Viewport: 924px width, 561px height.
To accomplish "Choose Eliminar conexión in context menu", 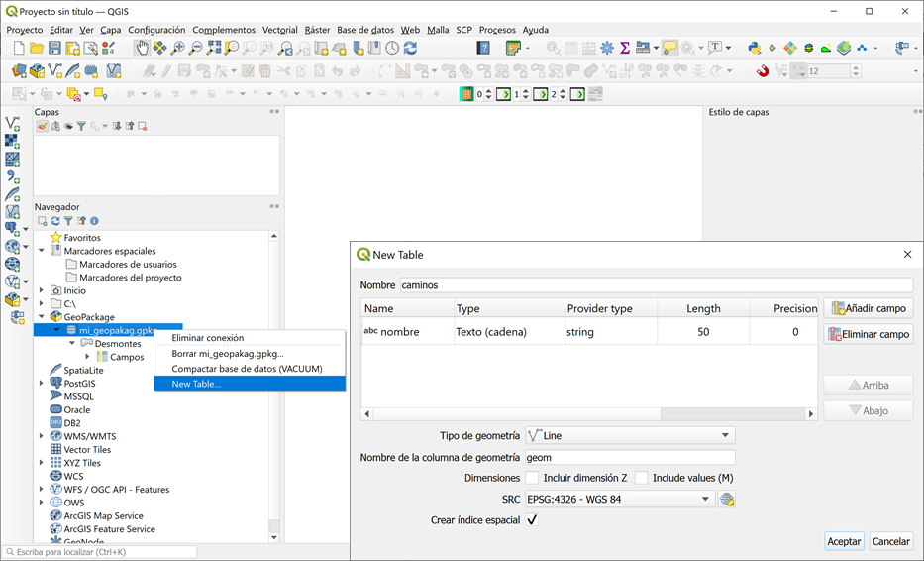I will pos(250,338).
